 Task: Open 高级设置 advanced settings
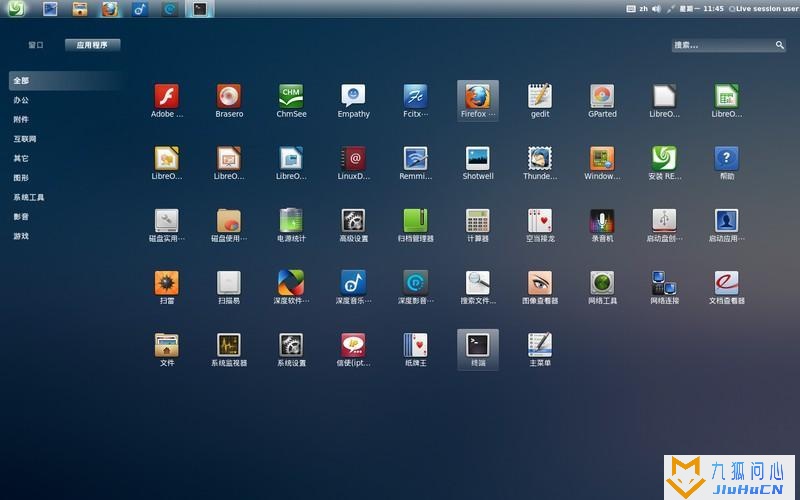point(354,225)
